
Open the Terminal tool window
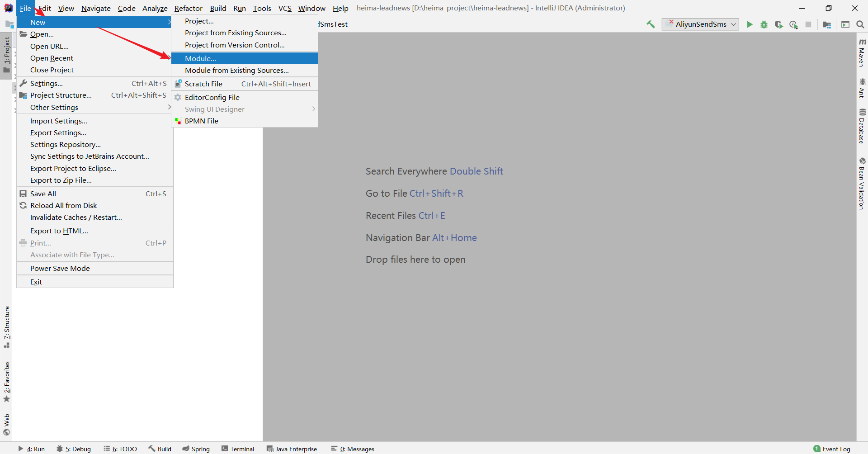click(x=238, y=449)
